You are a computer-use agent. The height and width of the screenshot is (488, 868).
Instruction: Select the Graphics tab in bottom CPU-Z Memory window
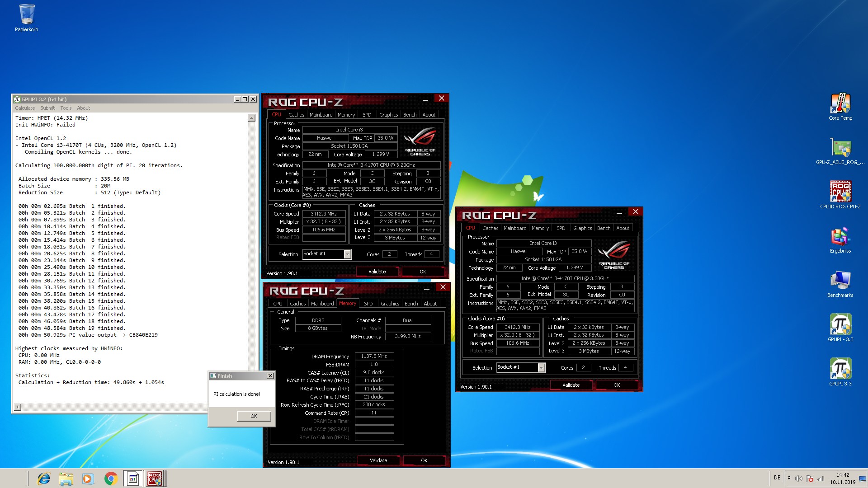click(x=390, y=304)
